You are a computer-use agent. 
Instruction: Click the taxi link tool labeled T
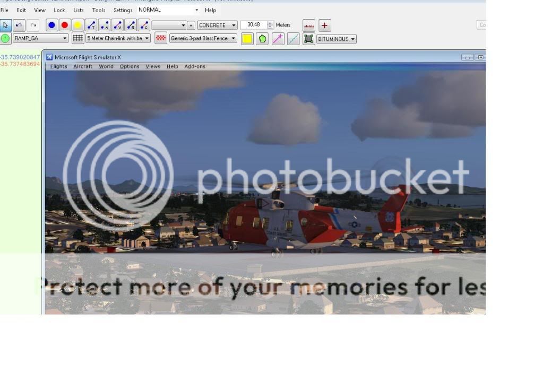pyautogui.click(x=91, y=25)
